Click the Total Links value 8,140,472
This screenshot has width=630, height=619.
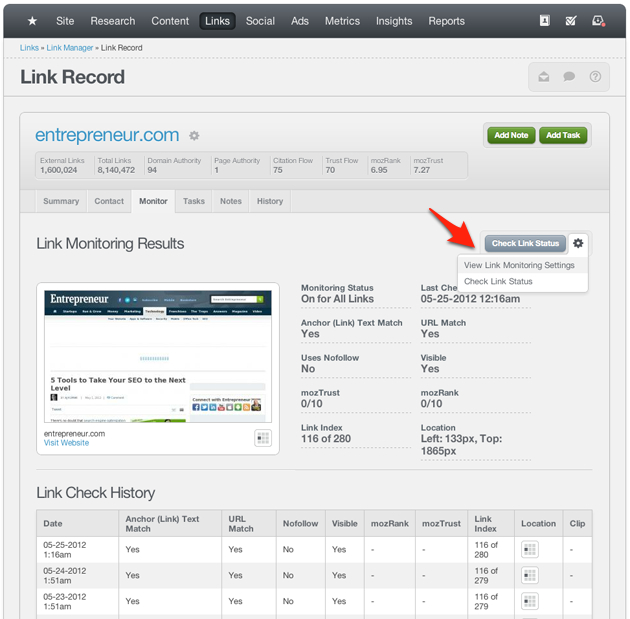tap(116, 170)
